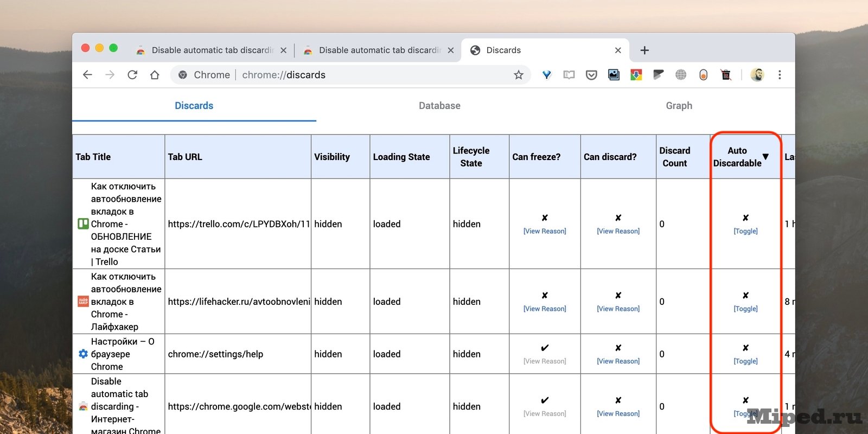Reload the chrome://discards page
The width and height of the screenshot is (868, 434).
click(132, 75)
